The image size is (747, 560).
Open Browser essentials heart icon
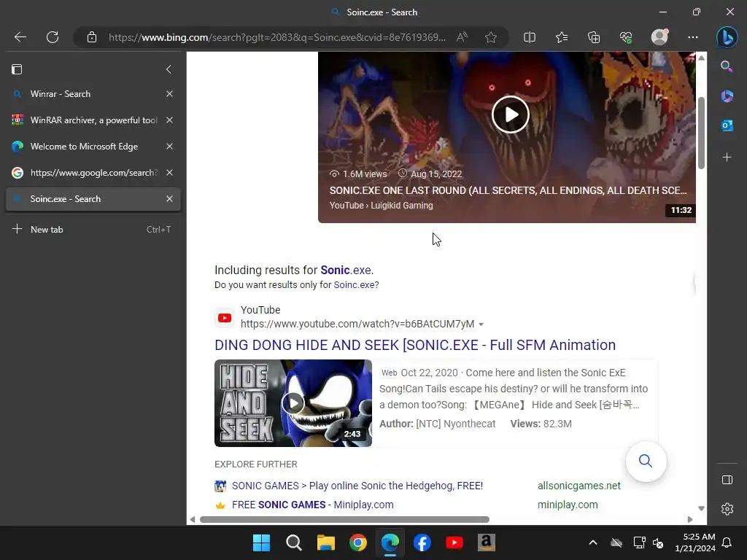pos(626,37)
